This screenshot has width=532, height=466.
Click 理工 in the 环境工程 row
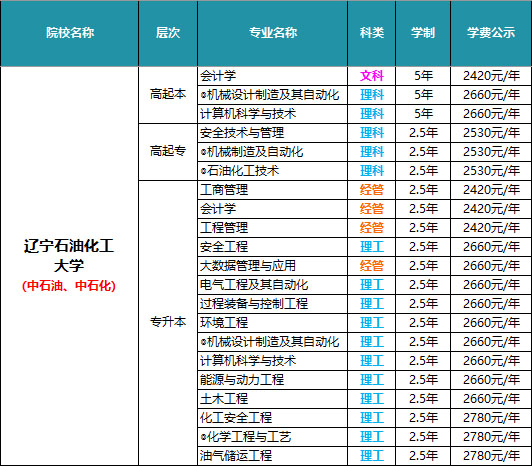point(372,323)
